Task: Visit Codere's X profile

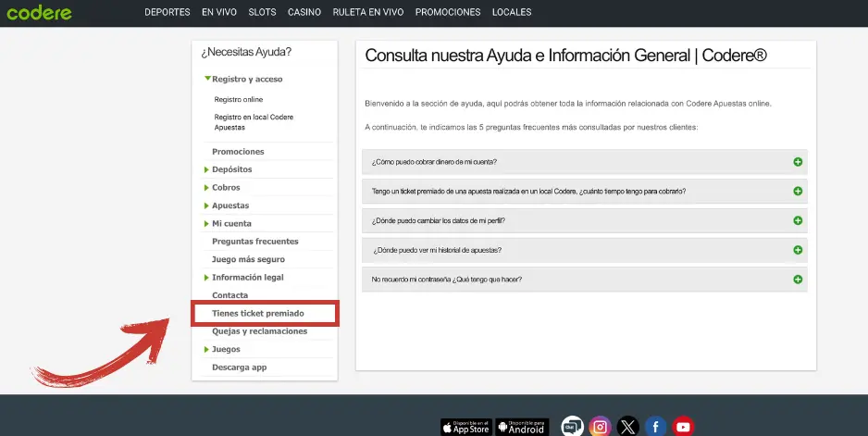Action: [x=627, y=427]
